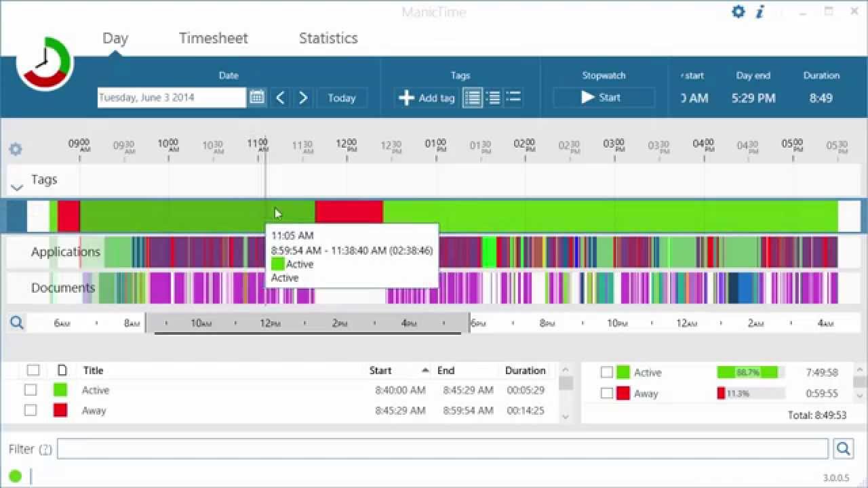Sort by the End column header
The width and height of the screenshot is (868, 488).
tap(446, 370)
